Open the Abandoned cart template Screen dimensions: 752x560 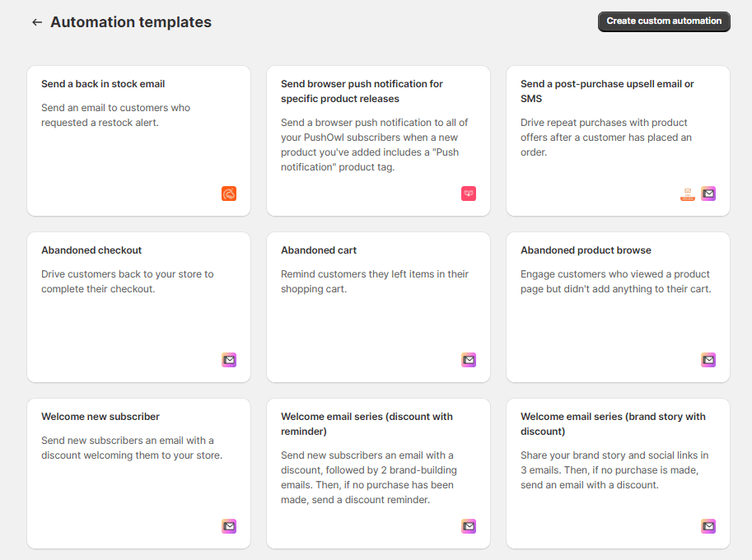(378, 306)
